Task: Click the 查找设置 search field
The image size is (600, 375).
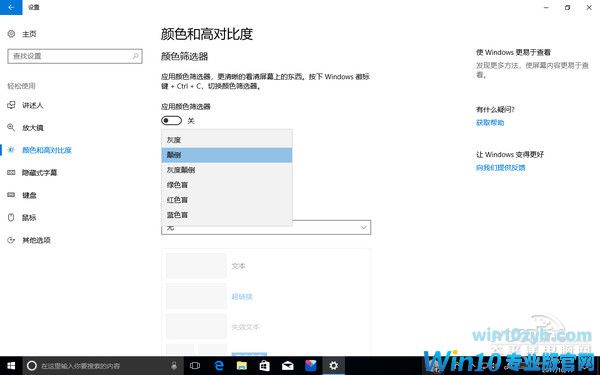Action: (x=75, y=56)
